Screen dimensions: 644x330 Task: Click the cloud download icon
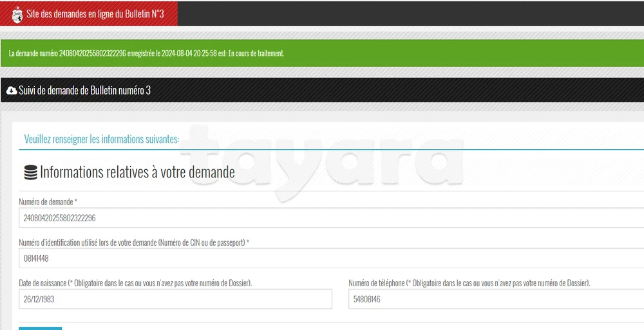11,91
